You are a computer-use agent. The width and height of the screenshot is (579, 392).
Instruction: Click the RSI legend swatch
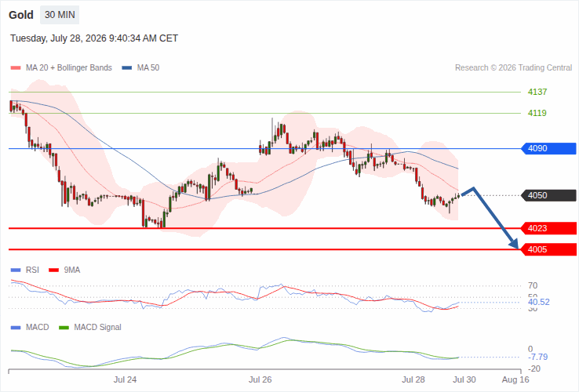[x=16, y=270]
